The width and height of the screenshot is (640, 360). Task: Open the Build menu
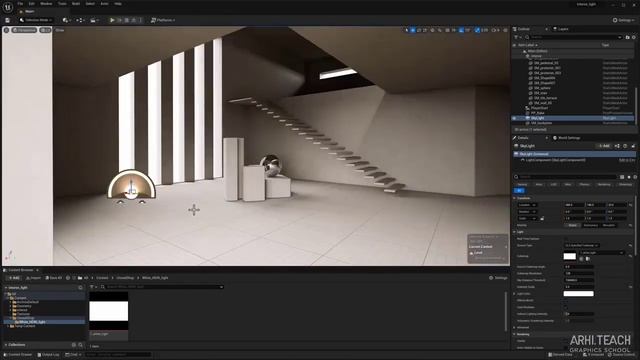tap(76, 4)
